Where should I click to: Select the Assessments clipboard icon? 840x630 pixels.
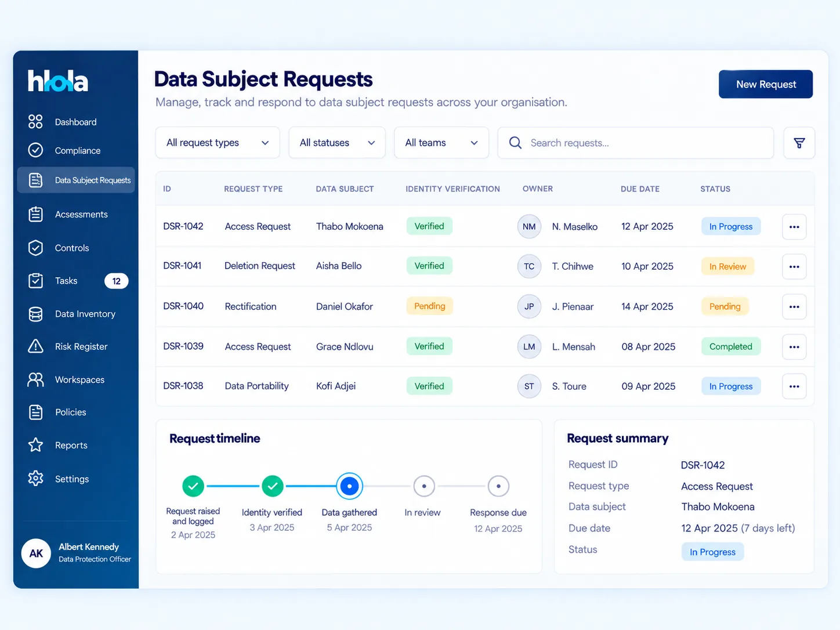35,214
